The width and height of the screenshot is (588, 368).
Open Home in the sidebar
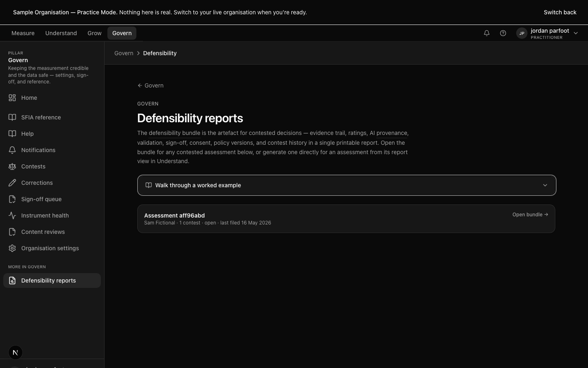[52, 98]
